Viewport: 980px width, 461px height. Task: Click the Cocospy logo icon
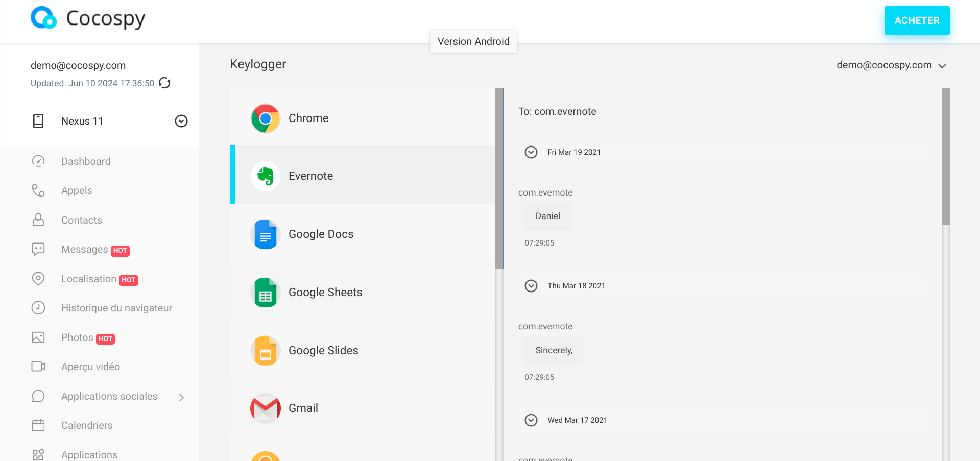pos(43,18)
